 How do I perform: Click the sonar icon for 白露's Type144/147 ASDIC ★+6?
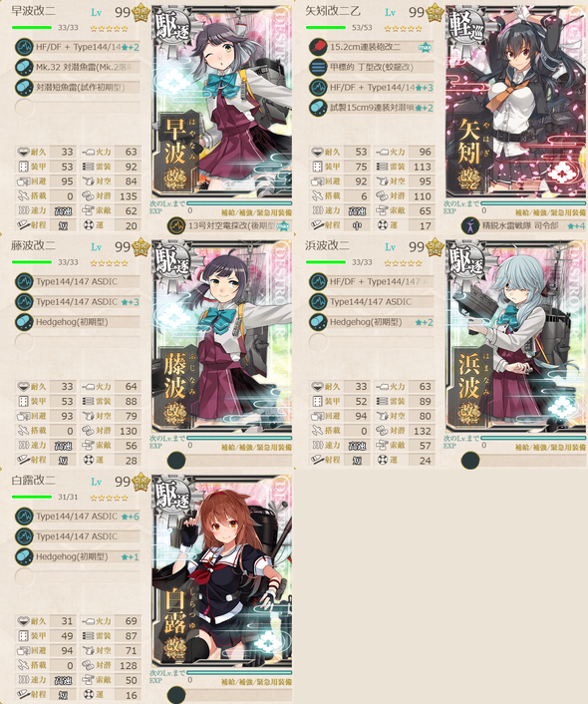click(x=24, y=517)
